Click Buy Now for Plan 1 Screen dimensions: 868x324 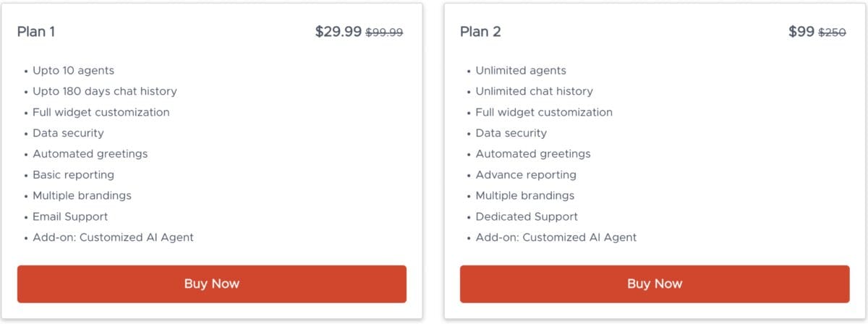point(211,283)
